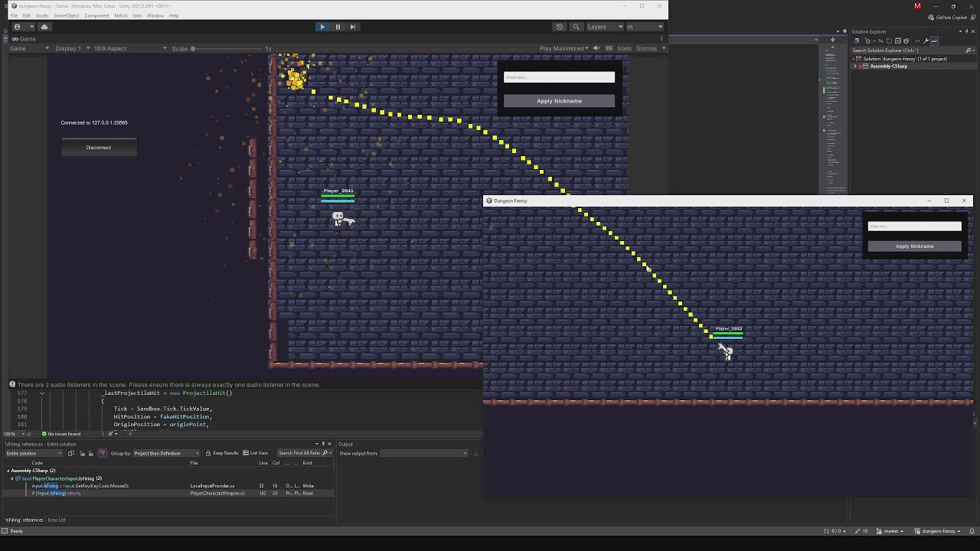The height and width of the screenshot is (551, 980).
Task: Collapse the Assembly-CSharp references group
Action: point(8,471)
